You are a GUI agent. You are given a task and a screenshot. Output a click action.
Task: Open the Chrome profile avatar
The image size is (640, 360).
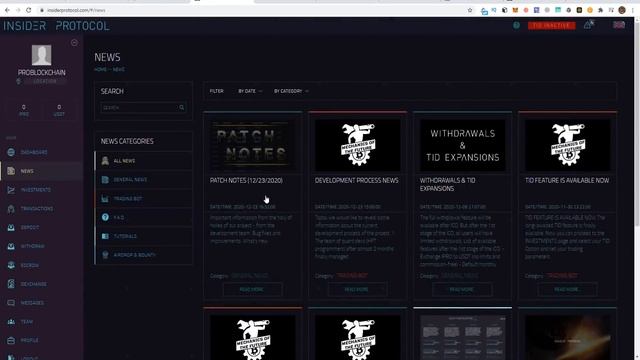(x=622, y=10)
